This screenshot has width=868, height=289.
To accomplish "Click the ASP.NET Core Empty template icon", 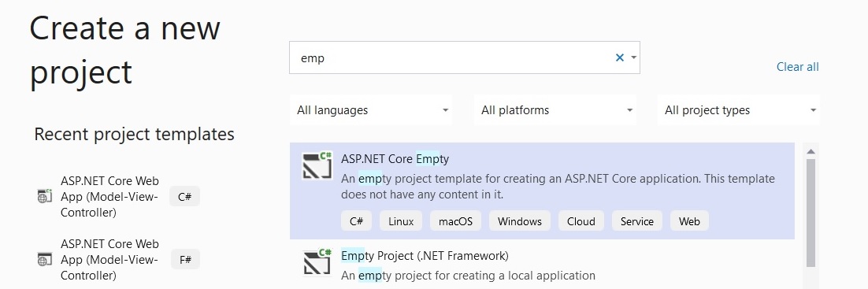I will click(317, 165).
